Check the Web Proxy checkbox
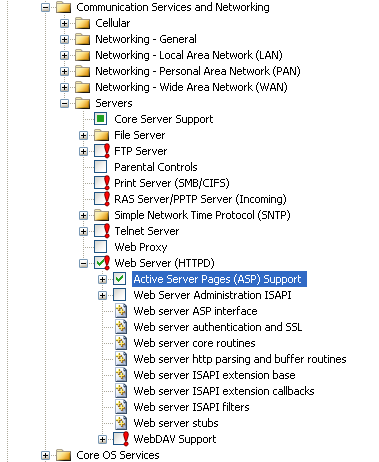The height and width of the screenshot is (462, 379). [x=100, y=247]
